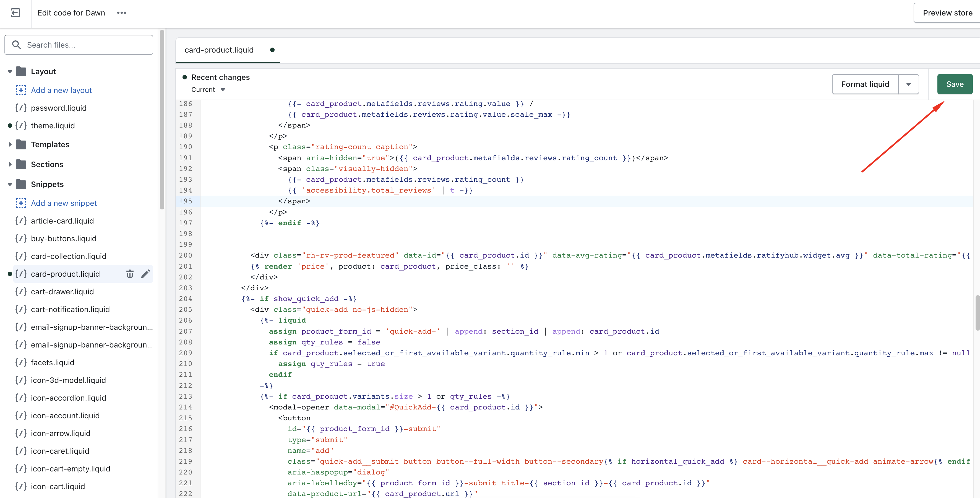
Task: Click the Snippets folder icon
Action: 21,184
